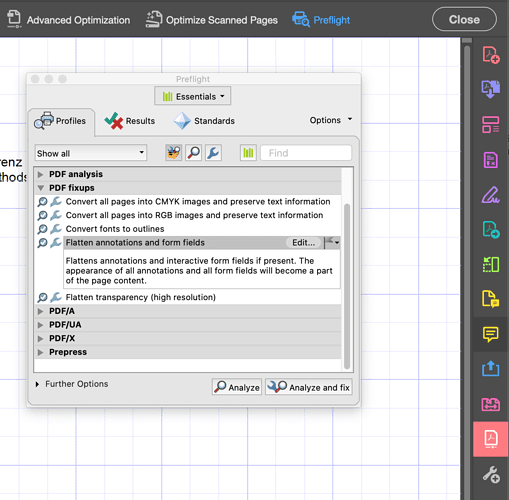Open the Comment tool in sidebar
This screenshot has height=500, width=509.
click(x=491, y=334)
